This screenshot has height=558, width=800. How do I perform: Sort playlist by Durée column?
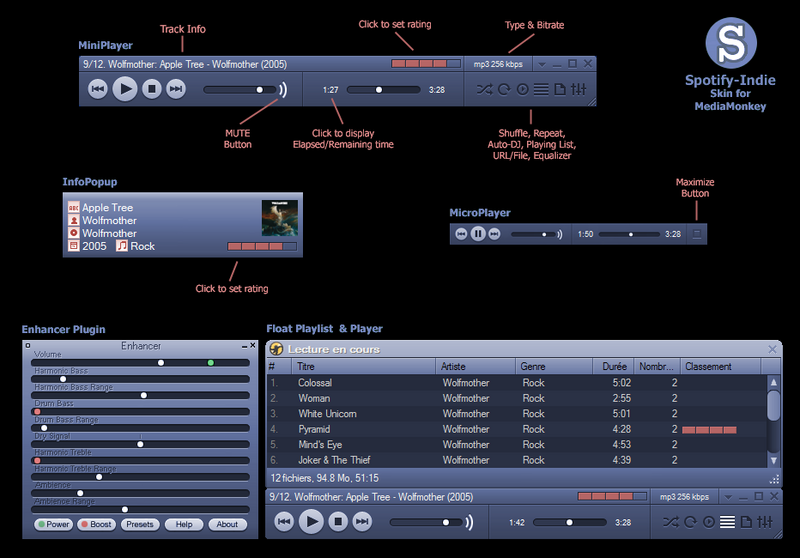coord(613,366)
